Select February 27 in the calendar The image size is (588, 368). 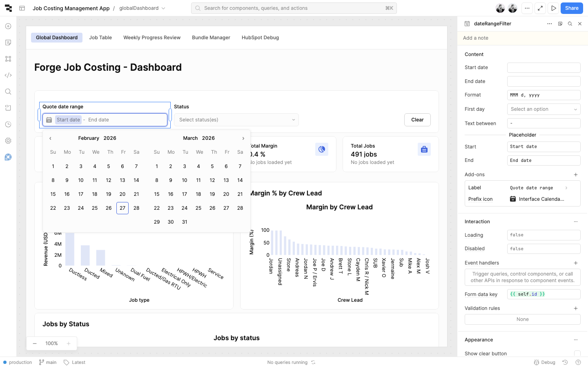(122, 208)
